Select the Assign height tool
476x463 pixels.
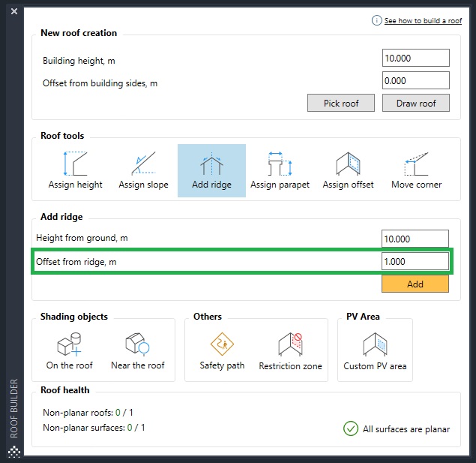(x=75, y=170)
